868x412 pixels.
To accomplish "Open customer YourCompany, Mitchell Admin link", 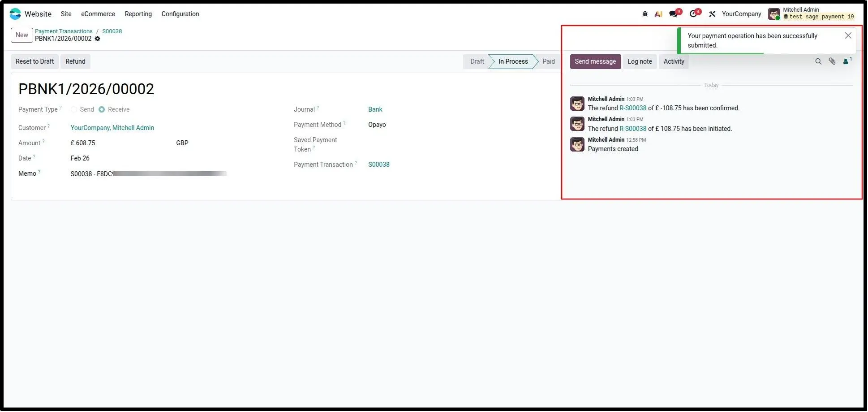I will (112, 128).
